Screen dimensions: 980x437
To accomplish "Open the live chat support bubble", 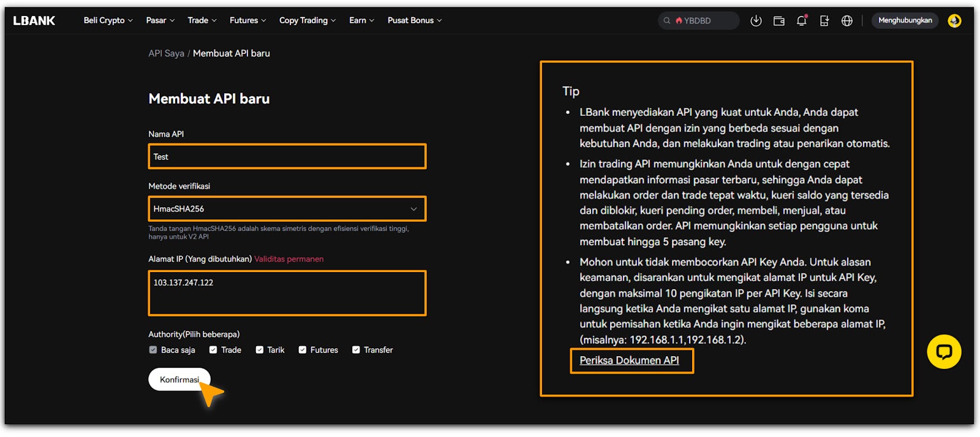I will tap(943, 352).
